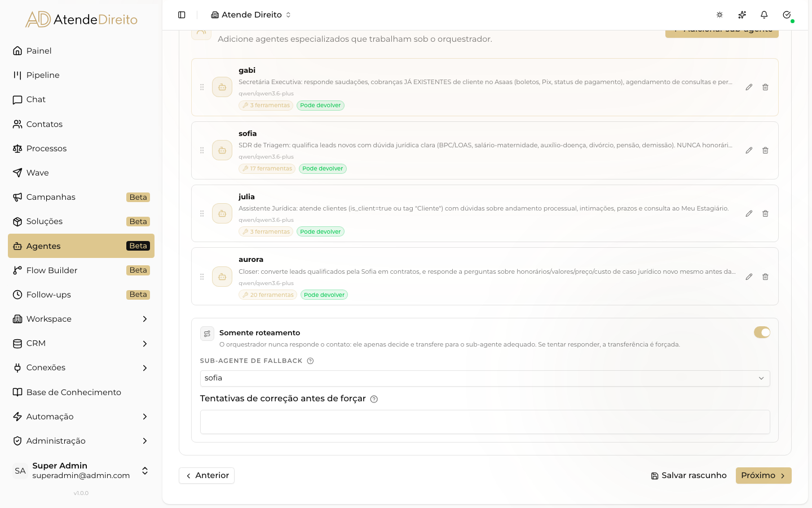
Task: Go to Painel
Action: (x=81, y=51)
